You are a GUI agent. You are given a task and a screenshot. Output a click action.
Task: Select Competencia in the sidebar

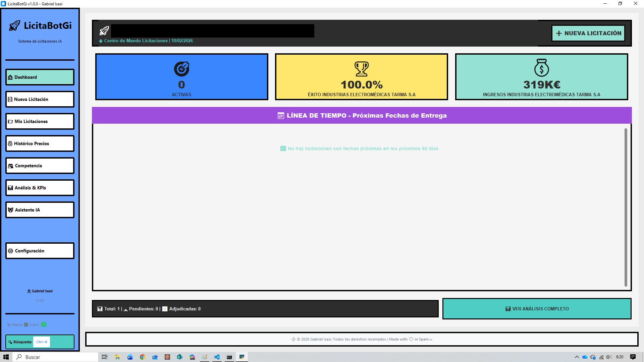(x=40, y=166)
